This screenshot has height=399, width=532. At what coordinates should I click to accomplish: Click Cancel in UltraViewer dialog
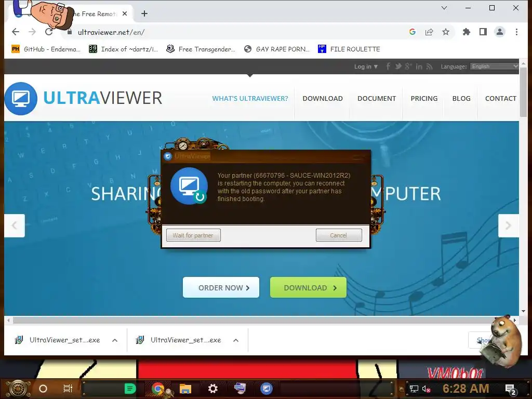click(339, 235)
